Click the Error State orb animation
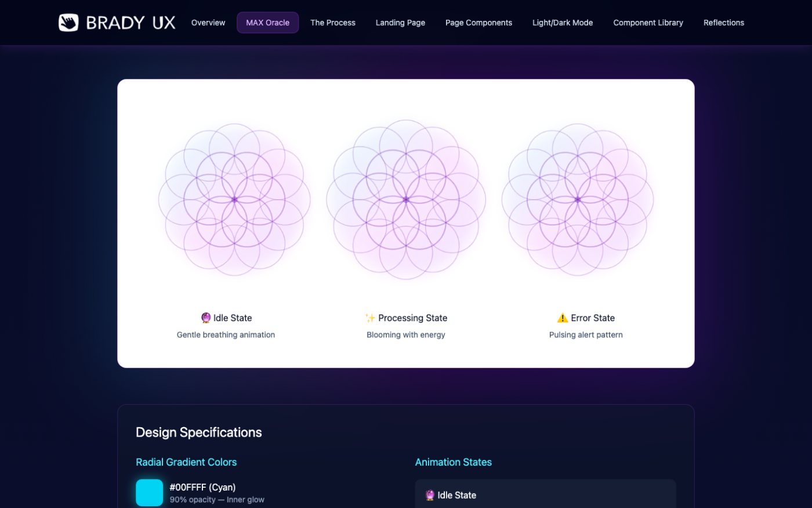 (x=578, y=200)
